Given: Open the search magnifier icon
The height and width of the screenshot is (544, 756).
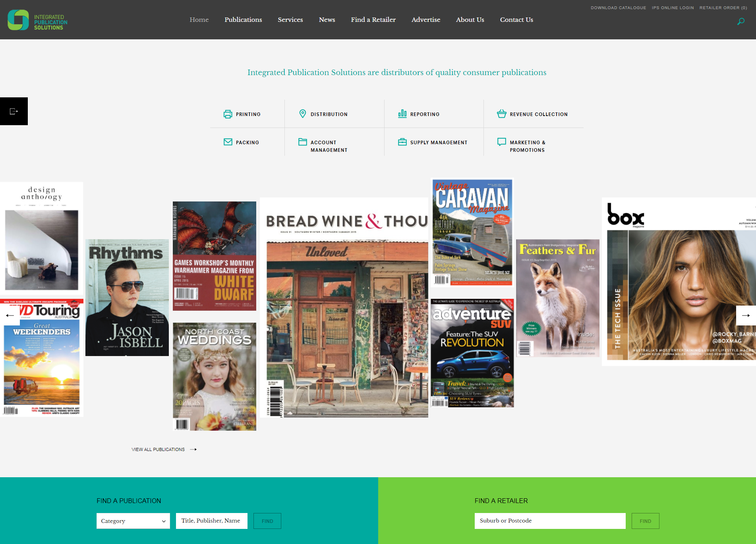Looking at the screenshot, I should tap(741, 21).
